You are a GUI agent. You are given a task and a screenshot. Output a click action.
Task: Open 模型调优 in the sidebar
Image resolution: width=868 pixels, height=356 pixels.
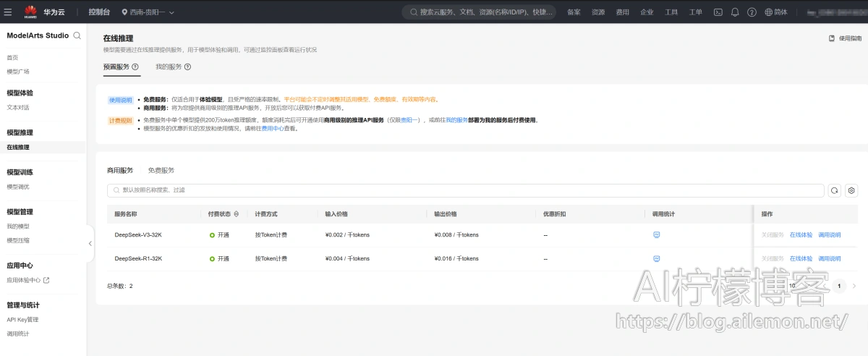pyautogui.click(x=18, y=187)
